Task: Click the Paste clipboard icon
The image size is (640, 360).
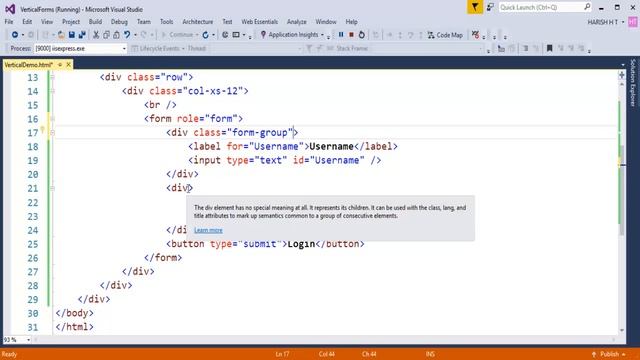Action: pyautogui.click(x=116, y=35)
